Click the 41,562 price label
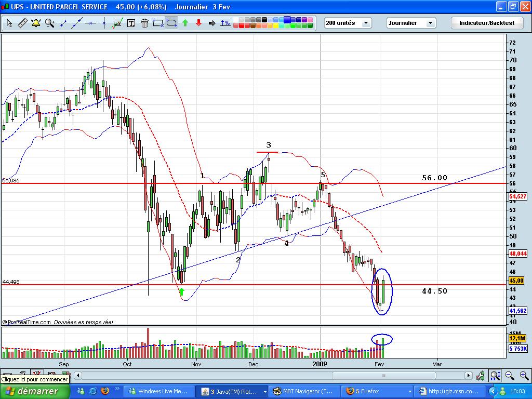This screenshot has width=532, height=399. [x=518, y=311]
